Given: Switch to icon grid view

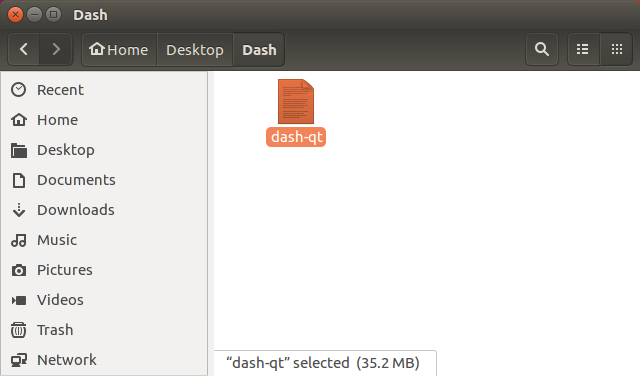Looking at the screenshot, I should tap(616, 50).
